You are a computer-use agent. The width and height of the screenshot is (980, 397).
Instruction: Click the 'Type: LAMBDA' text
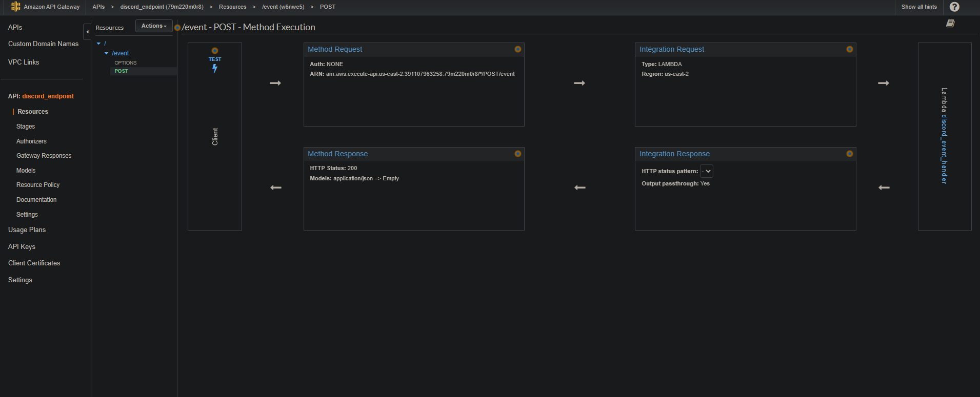662,64
